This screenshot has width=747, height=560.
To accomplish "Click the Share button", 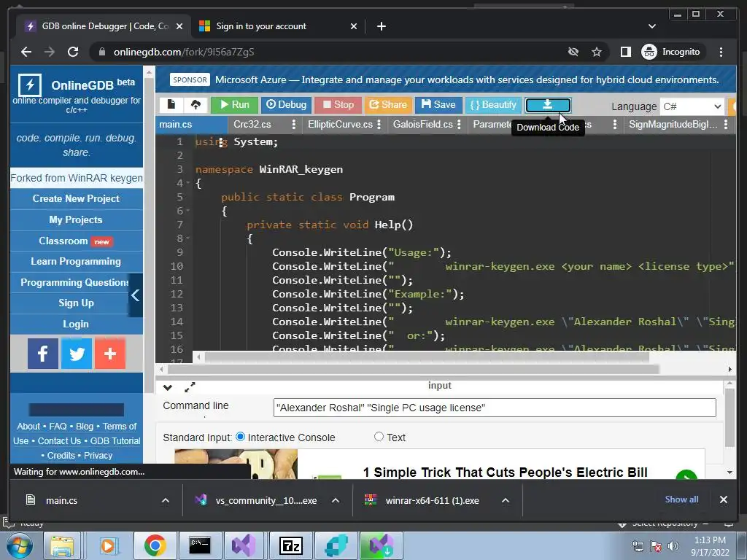I will click(388, 105).
